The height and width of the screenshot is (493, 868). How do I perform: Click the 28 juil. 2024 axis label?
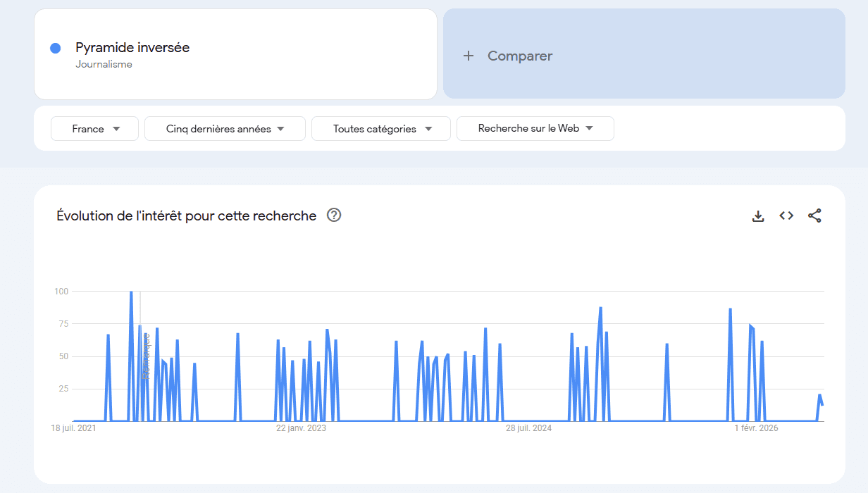point(529,428)
